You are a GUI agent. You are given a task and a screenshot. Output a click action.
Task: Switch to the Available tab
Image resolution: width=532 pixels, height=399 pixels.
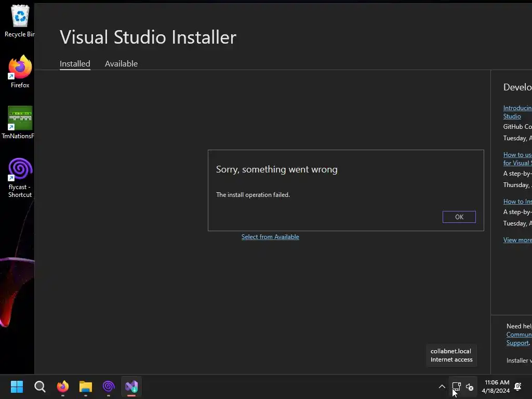(x=121, y=64)
